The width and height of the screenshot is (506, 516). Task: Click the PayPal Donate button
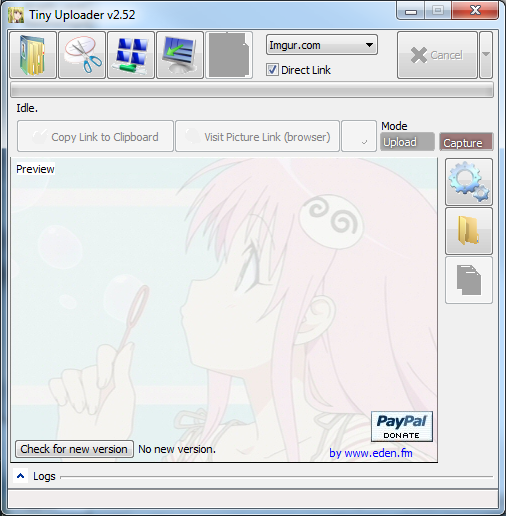pos(402,426)
